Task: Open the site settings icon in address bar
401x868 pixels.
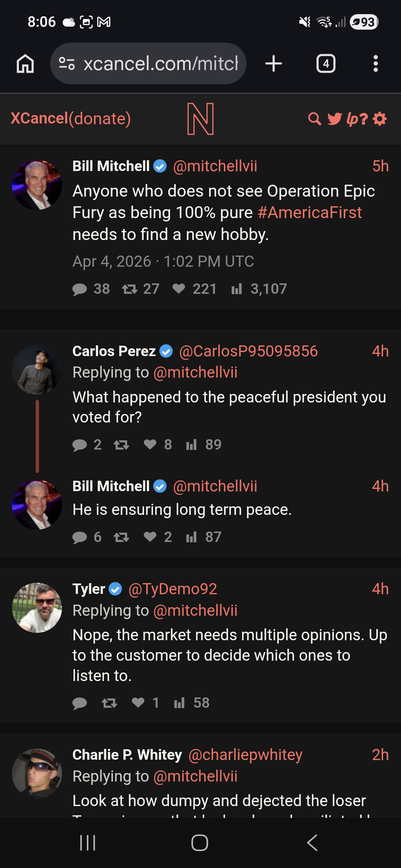Action: [67, 63]
